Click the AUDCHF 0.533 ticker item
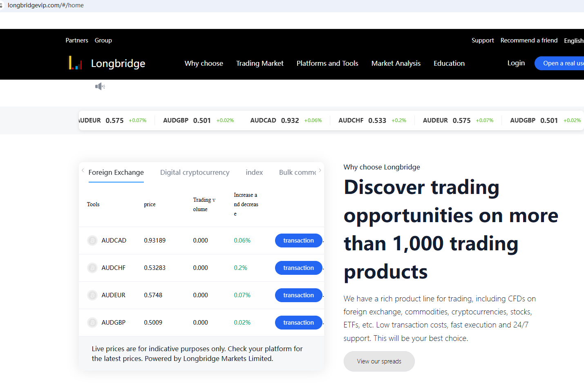 point(372,120)
